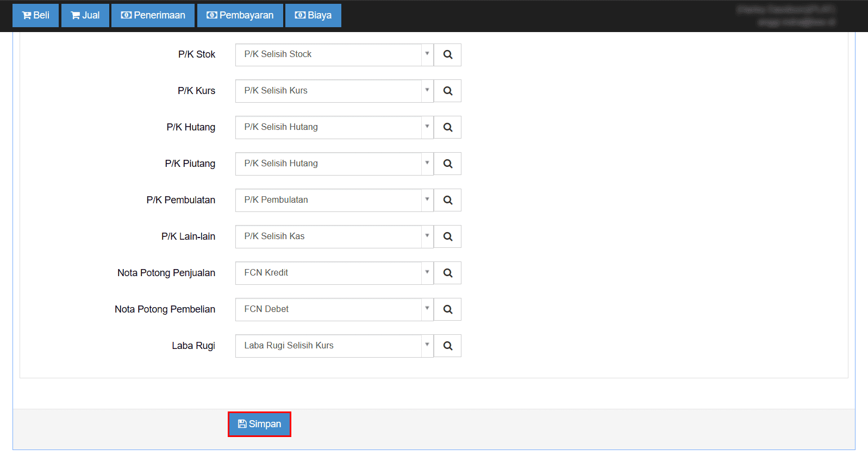Click the search icon beside P/K Pembulatan
868x468 pixels.
click(447, 201)
